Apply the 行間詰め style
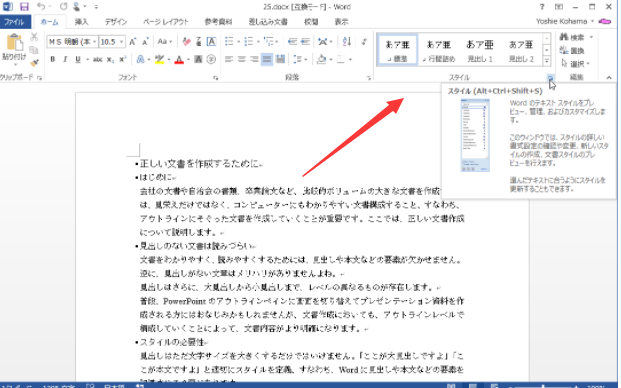Screen dimensions: 621x388 (x=438, y=50)
